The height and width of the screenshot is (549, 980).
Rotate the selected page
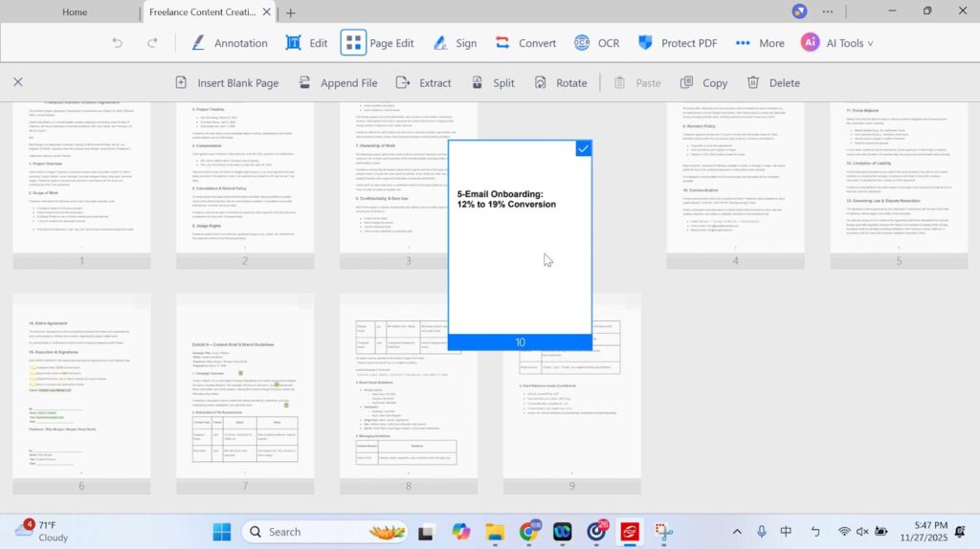(x=561, y=83)
